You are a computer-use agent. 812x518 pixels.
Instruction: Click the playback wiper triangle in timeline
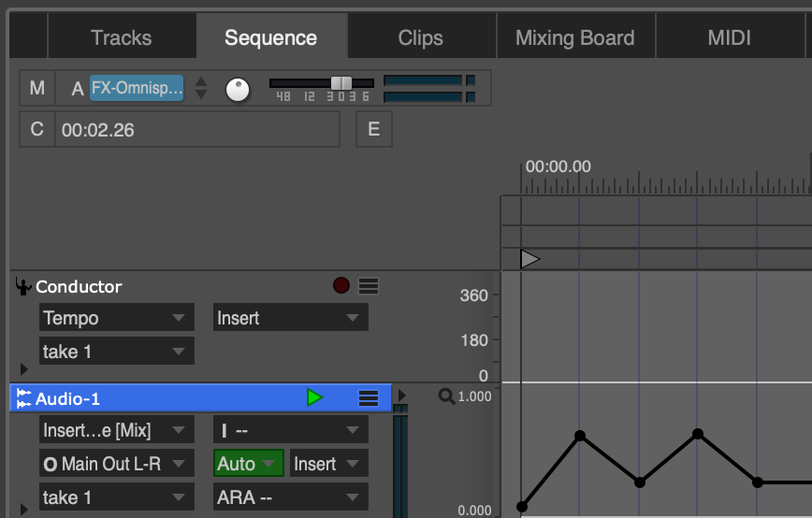(x=530, y=259)
